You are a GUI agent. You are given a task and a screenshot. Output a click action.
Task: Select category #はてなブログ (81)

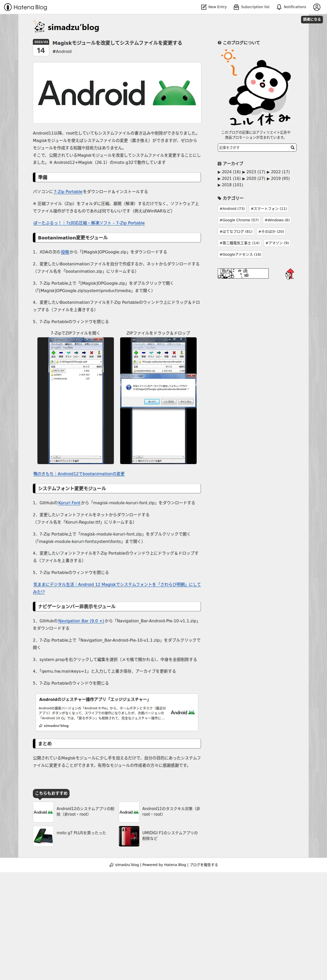click(236, 231)
